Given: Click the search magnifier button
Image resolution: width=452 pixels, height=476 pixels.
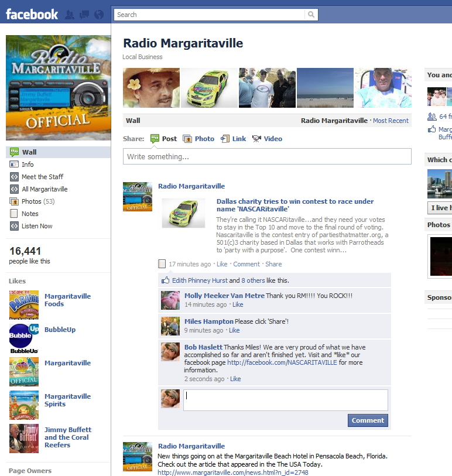Looking at the screenshot, I should pyautogui.click(x=311, y=15).
